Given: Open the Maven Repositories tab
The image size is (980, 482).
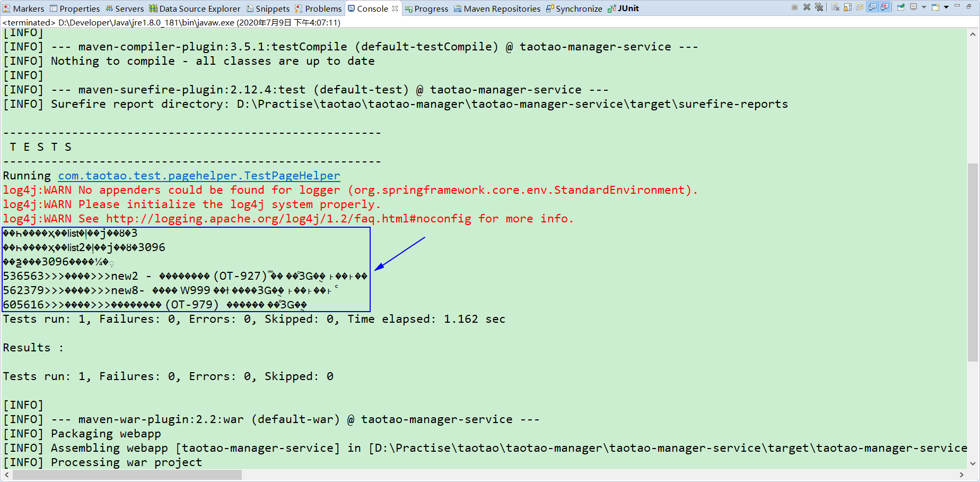Looking at the screenshot, I should [x=497, y=8].
